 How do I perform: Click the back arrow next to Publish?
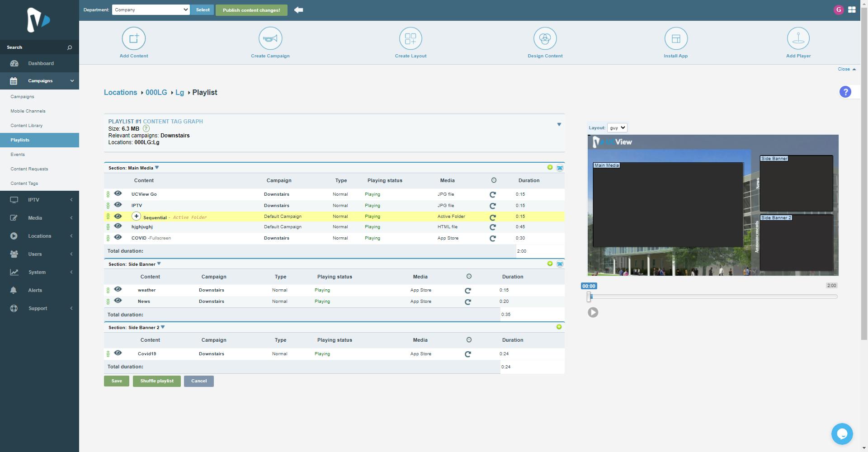[298, 9]
